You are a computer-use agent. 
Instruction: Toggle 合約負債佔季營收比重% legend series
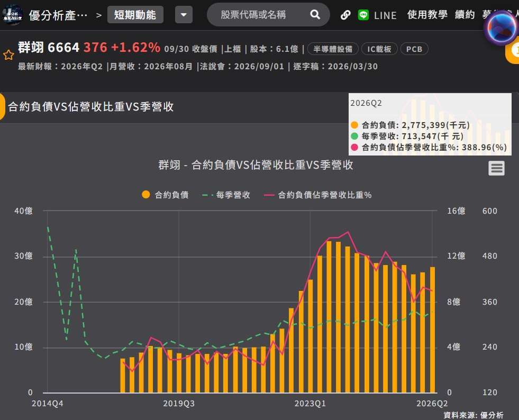coord(317,195)
